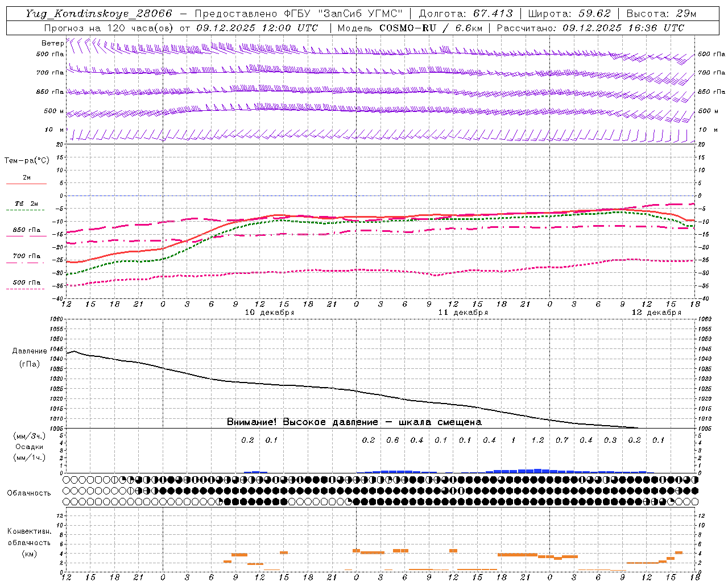The width and height of the screenshot is (728, 582).
Task: Click the precipitation value 0.3
Action: (610, 440)
